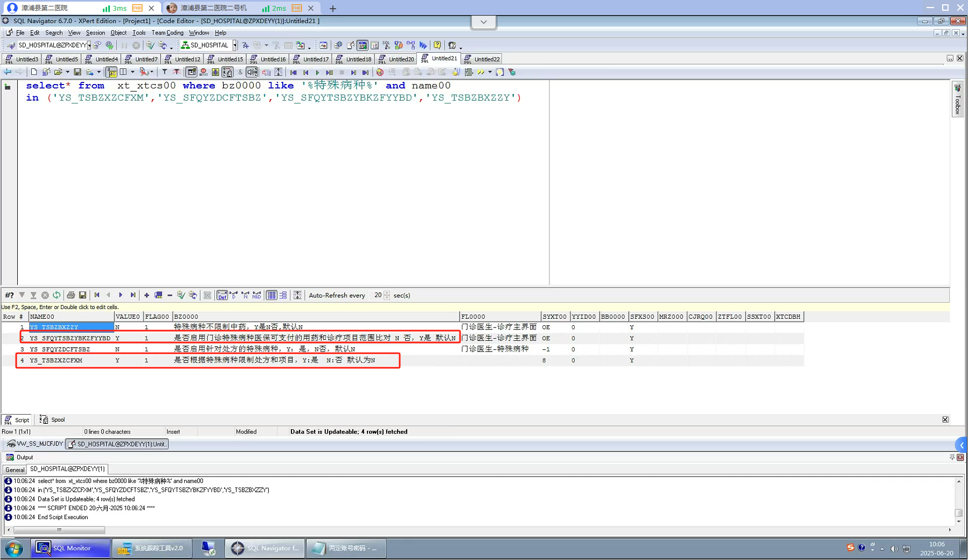Toggle the speaker echo option in editor toolbar
Image resolution: width=968 pixels, height=560 pixels.
click(252, 72)
